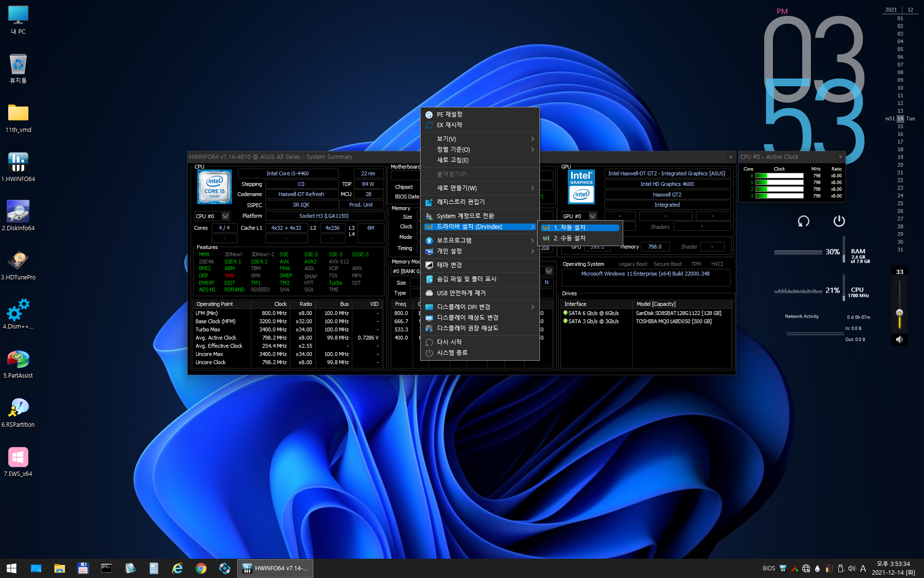This screenshot has width=924, height=578.
Task: Choose 1. 자동 설치 in the submenu
Action: pos(581,227)
